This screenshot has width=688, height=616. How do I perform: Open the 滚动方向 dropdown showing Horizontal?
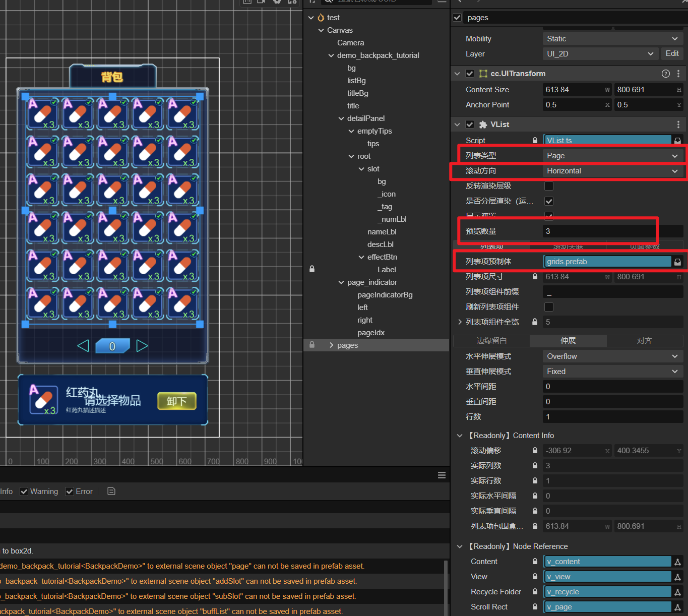click(613, 171)
